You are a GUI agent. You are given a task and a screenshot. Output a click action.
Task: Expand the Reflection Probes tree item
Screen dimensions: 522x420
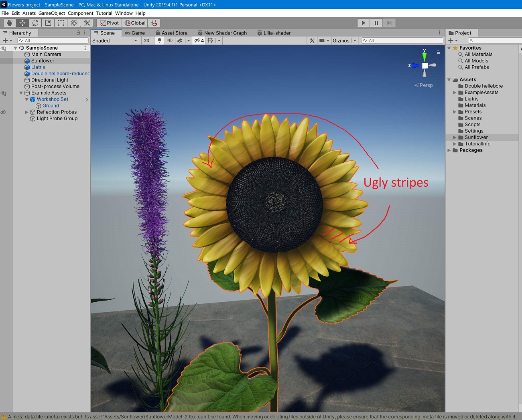click(27, 112)
